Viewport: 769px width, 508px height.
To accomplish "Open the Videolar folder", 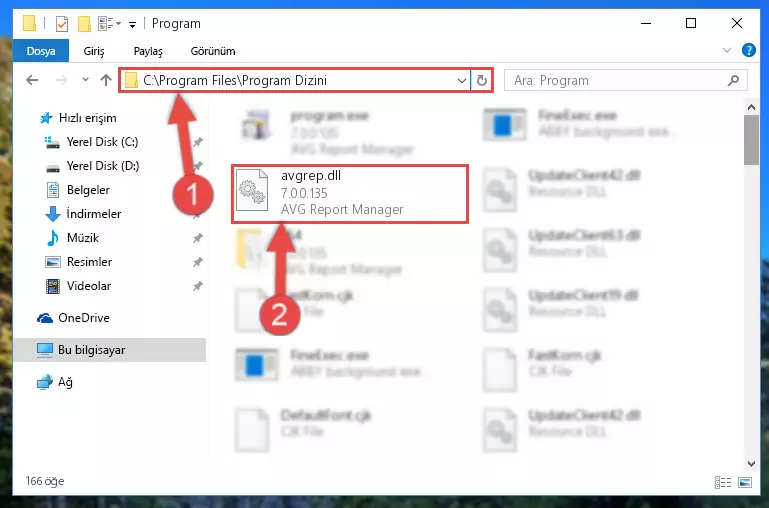I will (x=89, y=286).
